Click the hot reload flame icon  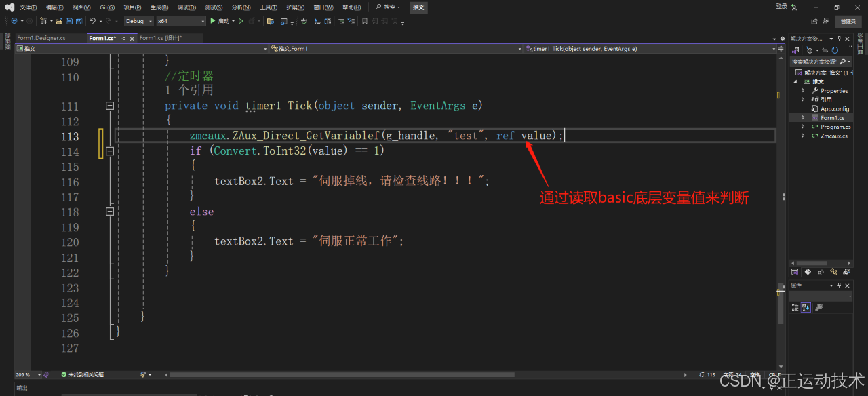click(x=252, y=21)
